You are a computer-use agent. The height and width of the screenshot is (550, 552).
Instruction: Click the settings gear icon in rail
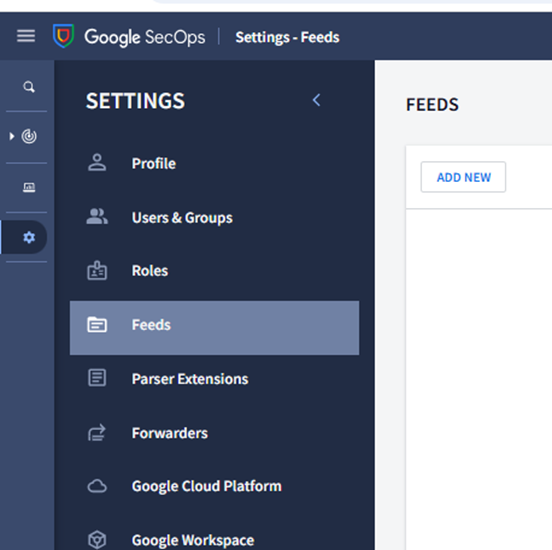[29, 237]
